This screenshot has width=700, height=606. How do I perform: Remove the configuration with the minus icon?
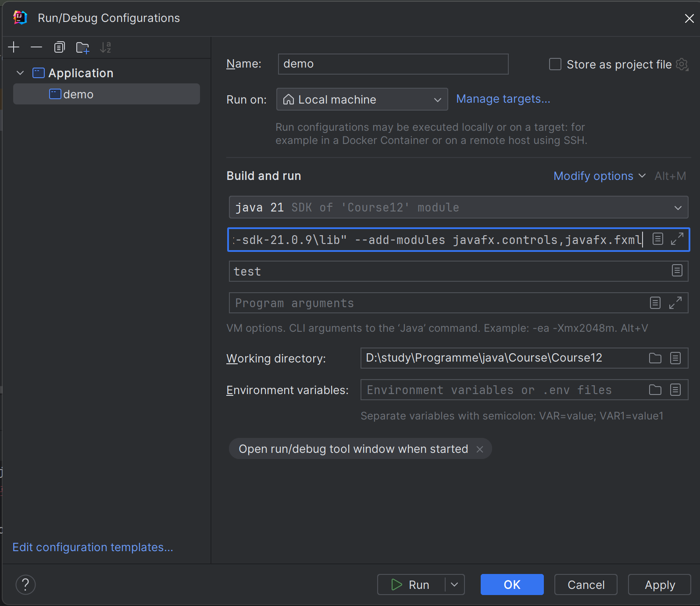[x=36, y=47]
